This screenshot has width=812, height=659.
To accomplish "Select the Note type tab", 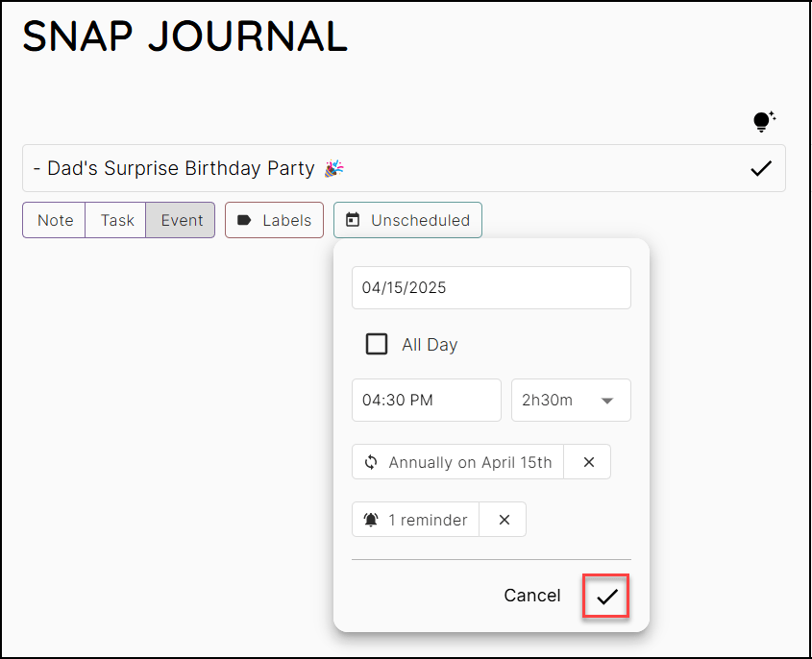I will click(55, 220).
